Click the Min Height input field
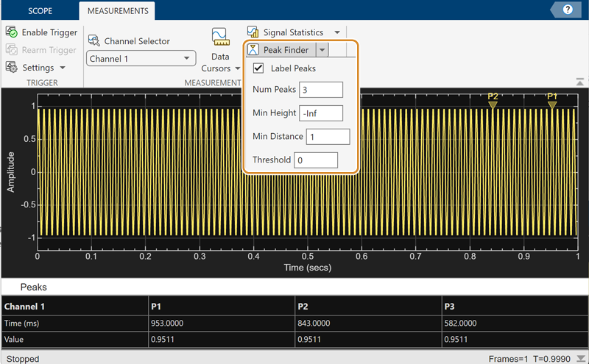 [x=321, y=113]
